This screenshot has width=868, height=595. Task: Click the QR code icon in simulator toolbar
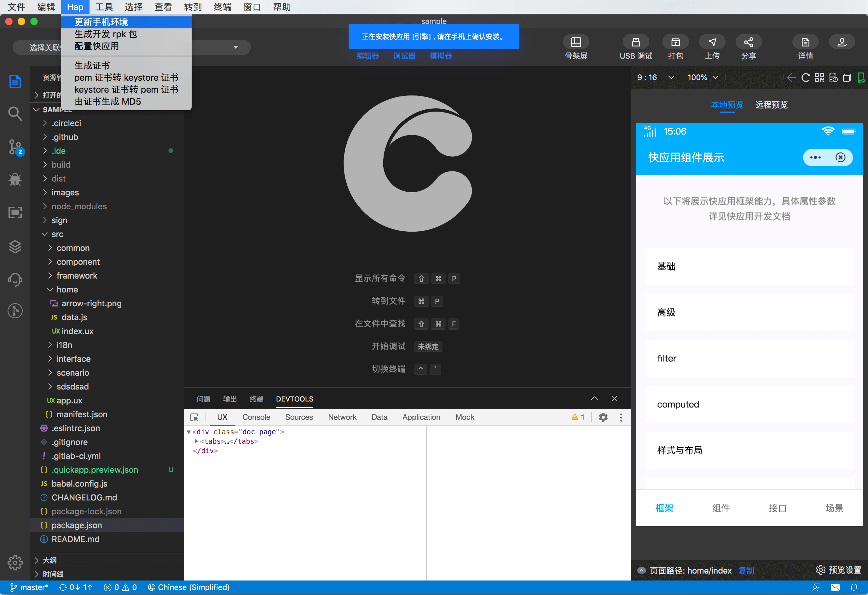click(x=819, y=77)
